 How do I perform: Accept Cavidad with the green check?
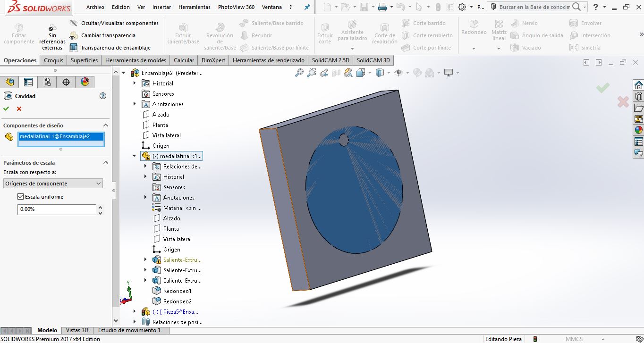pyautogui.click(x=6, y=109)
